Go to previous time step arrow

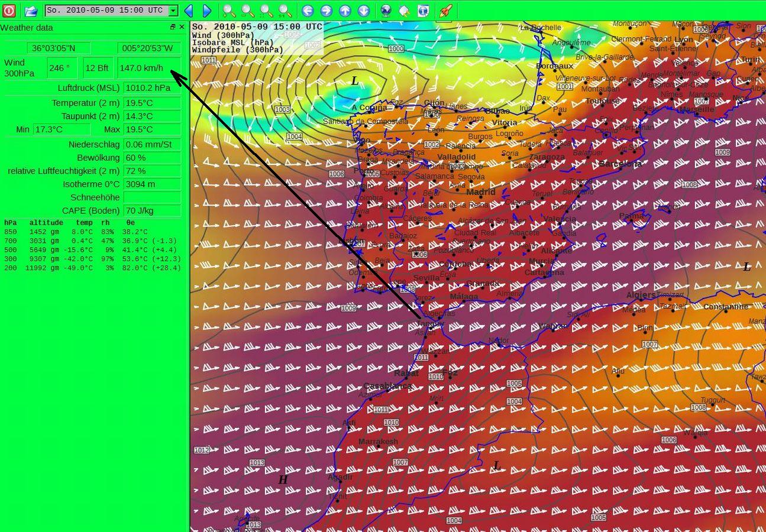pyautogui.click(x=189, y=11)
